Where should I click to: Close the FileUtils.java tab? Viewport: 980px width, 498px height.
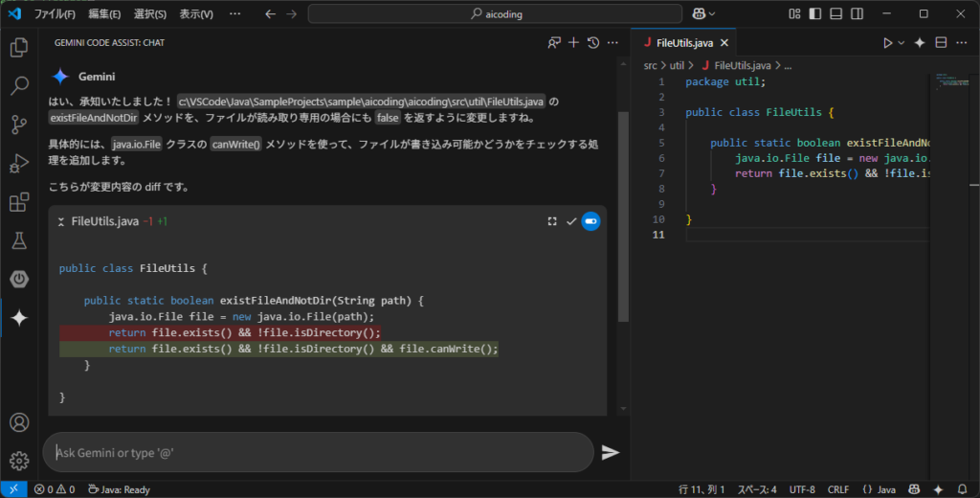(x=724, y=43)
